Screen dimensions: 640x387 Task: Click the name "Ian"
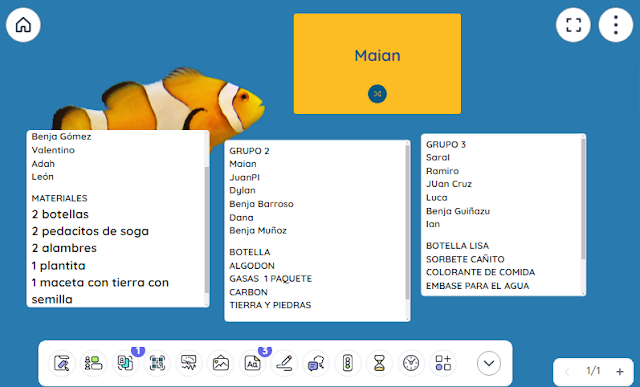(433, 224)
